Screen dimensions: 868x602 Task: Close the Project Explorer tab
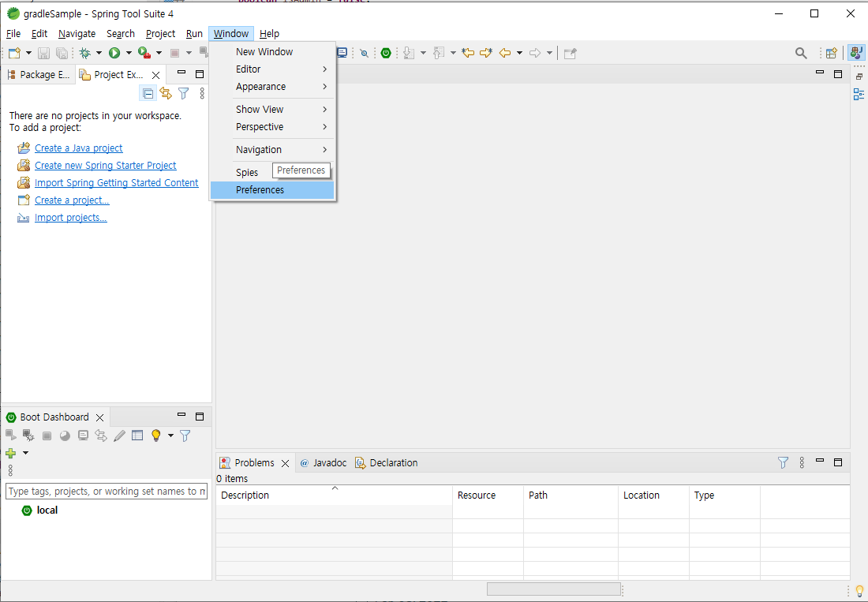point(156,75)
